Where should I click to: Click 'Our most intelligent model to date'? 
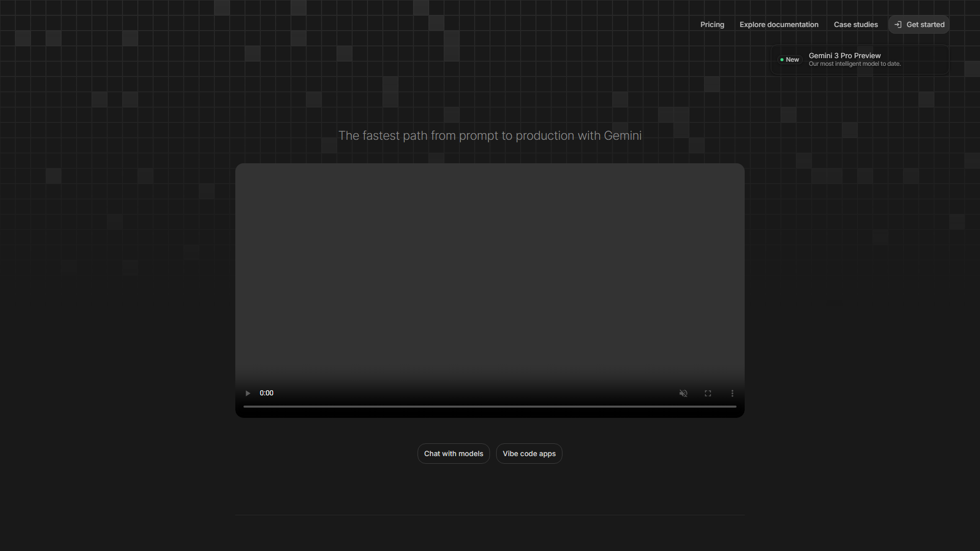click(854, 64)
